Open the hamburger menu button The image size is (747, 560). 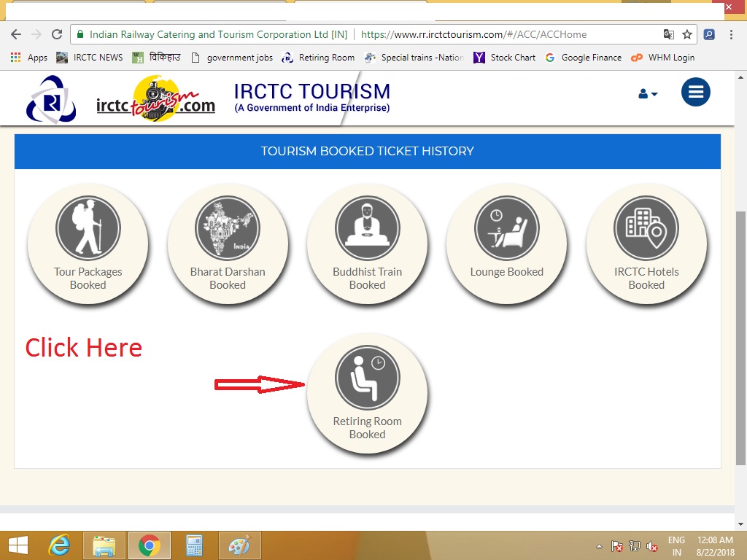[x=695, y=92]
